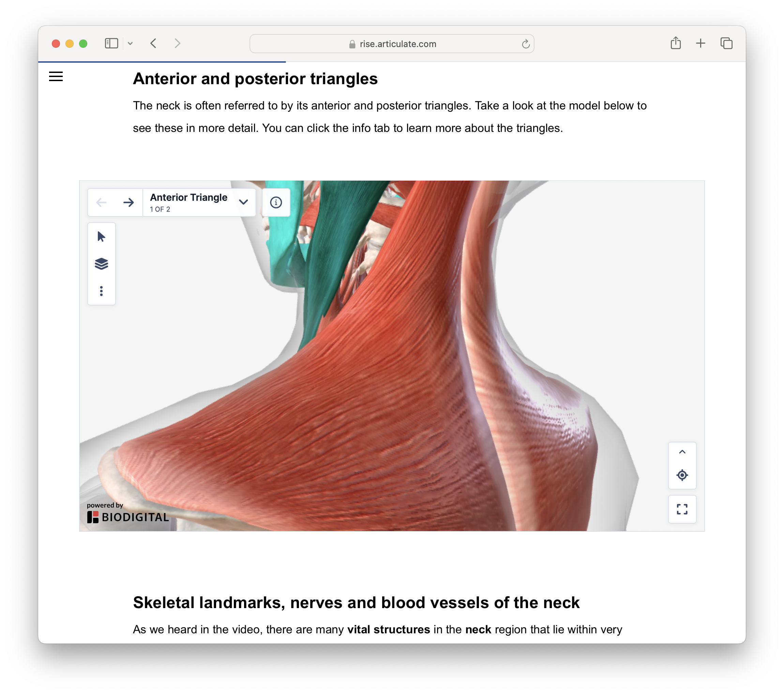Open the sidebar options dropdown arrow

click(x=131, y=44)
